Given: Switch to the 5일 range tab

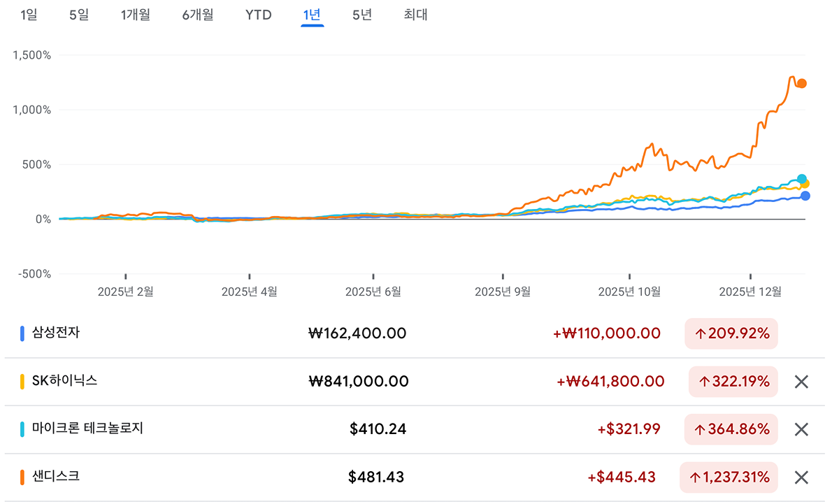Looking at the screenshot, I should click(79, 15).
